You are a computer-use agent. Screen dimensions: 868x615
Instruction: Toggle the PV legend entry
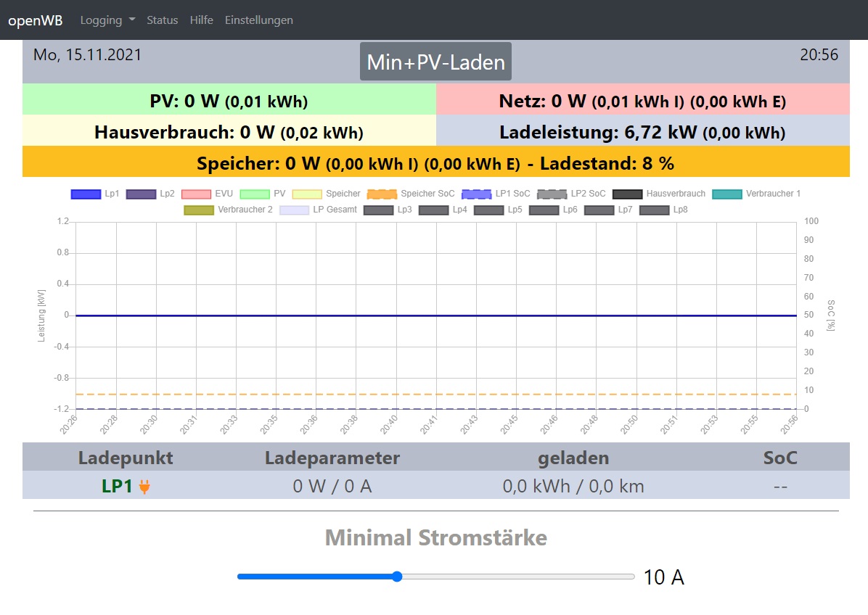pyautogui.click(x=254, y=194)
